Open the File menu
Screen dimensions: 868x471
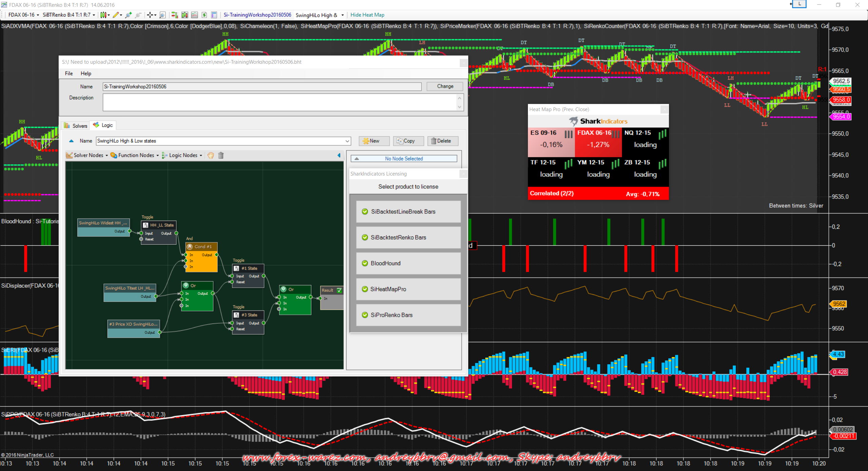click(x=69, y=74)
